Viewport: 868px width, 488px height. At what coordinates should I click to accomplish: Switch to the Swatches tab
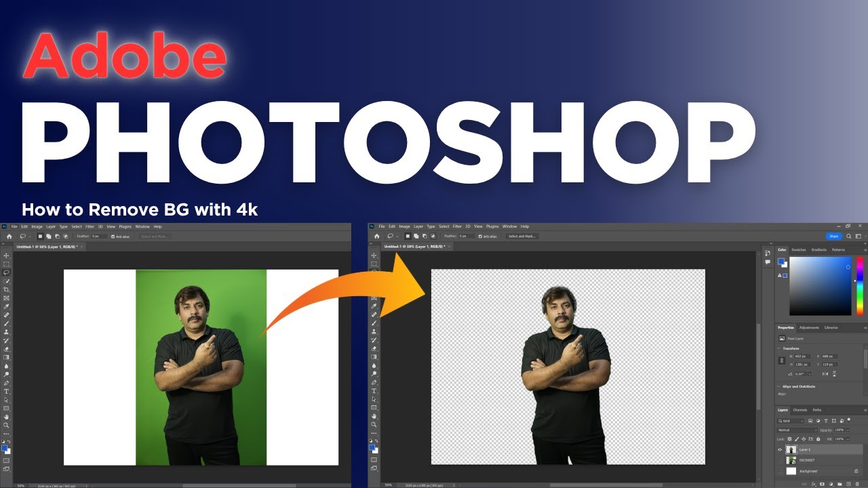pos(798,249)
